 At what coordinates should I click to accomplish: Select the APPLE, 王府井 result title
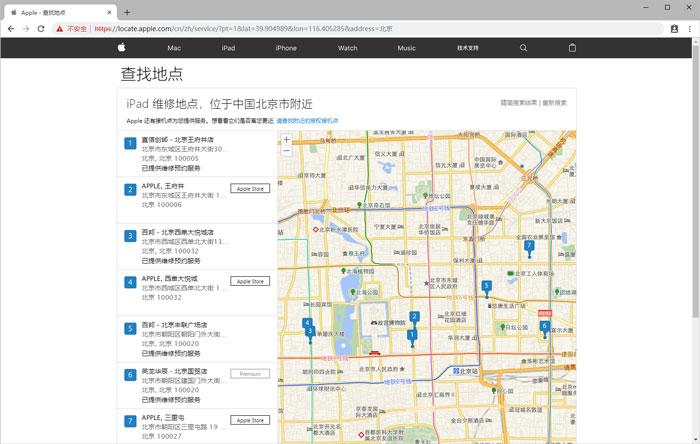pos(163,186)
